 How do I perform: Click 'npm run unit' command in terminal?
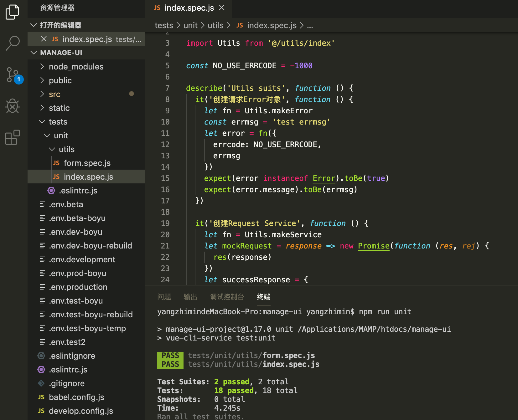[385, 312]
